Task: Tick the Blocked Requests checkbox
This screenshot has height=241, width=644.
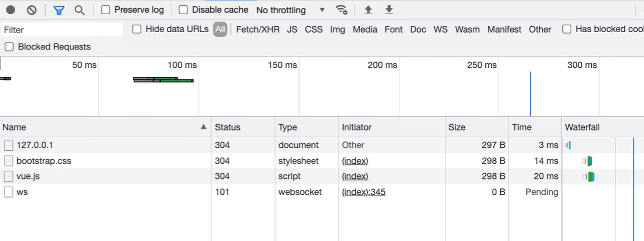Action: pos(9,47)
